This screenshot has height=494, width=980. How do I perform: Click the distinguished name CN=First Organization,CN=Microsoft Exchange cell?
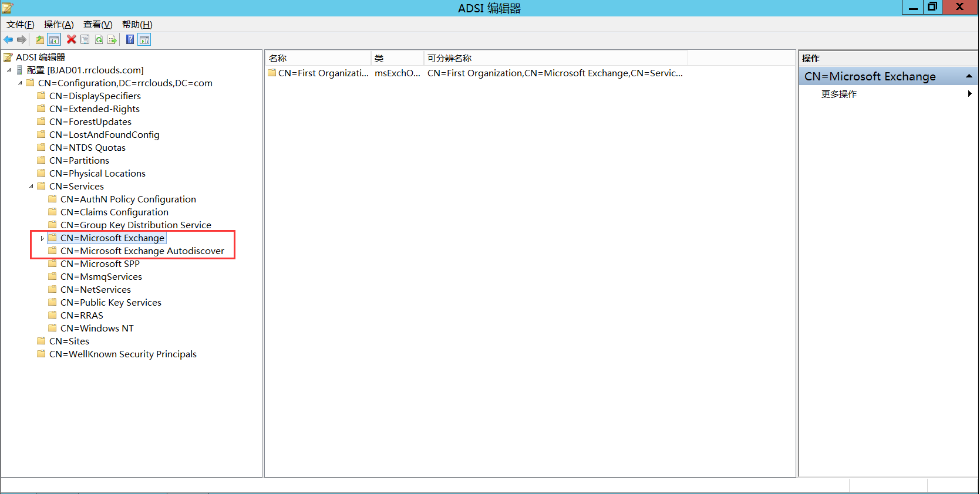click(555, 73)
